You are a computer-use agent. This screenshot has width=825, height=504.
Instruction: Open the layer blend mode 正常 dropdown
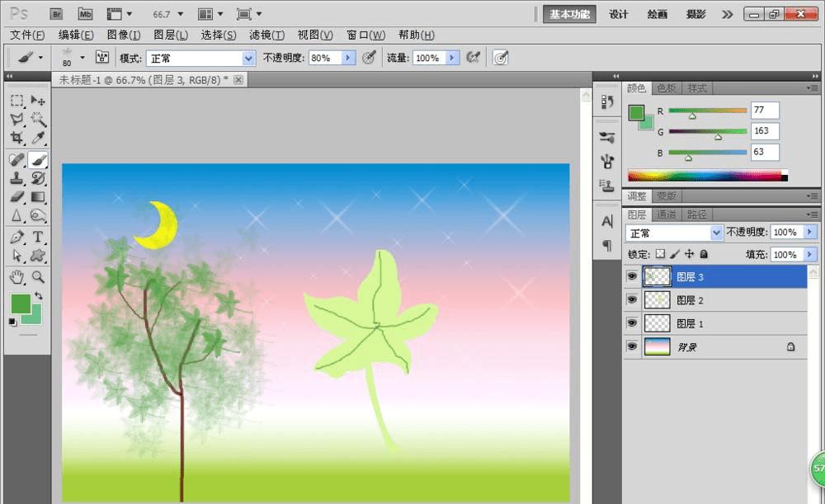716,233
